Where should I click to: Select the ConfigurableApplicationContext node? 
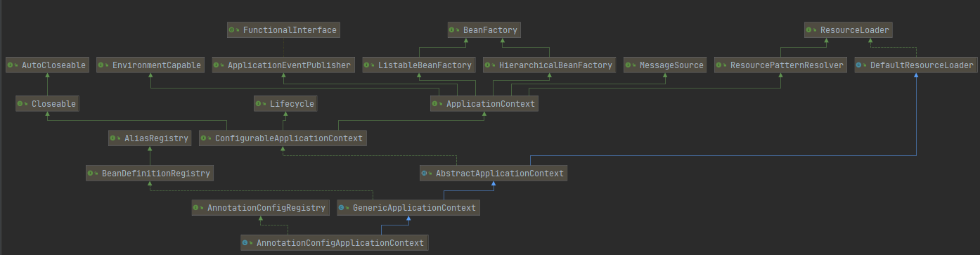[x=283, y=138]
